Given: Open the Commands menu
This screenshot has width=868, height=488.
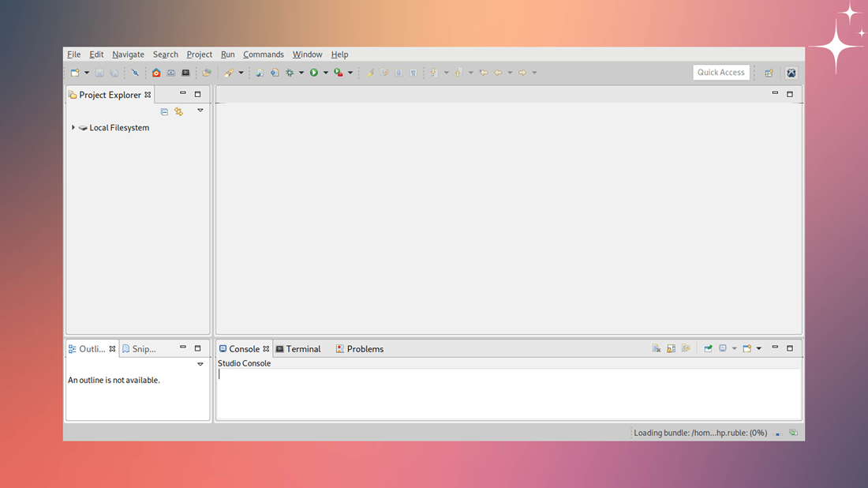Looking at the screenshot, I should (264, 54).
